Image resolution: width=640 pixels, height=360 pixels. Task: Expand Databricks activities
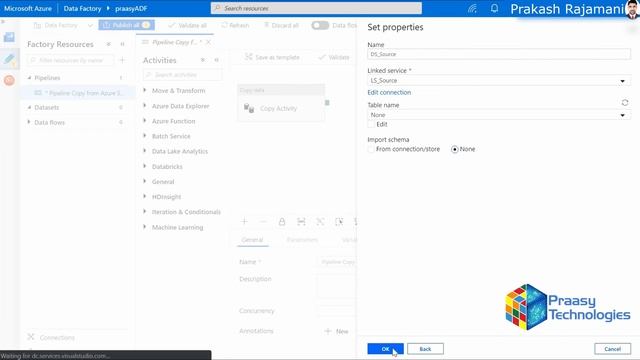144,166
